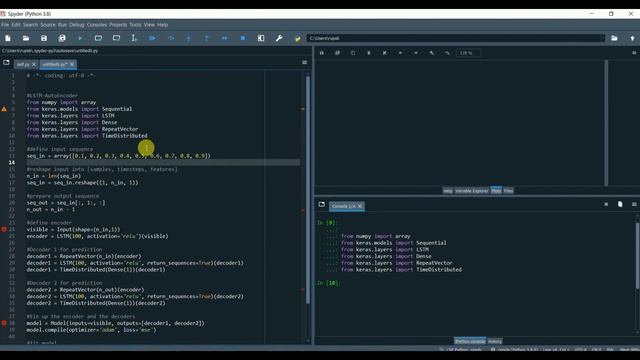Screen dimensions: 640x360
Task: Click the Save all files icon
Action: click(62, 38)
